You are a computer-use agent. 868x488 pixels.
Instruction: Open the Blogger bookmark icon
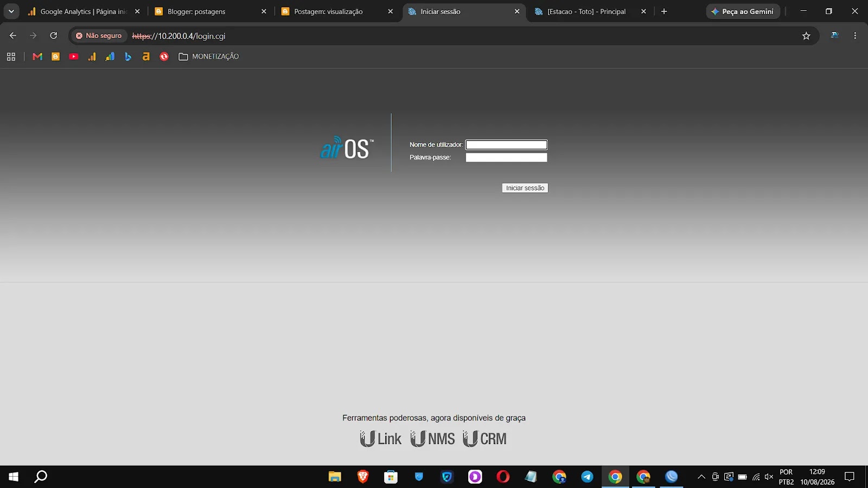[x=55, y=56]
